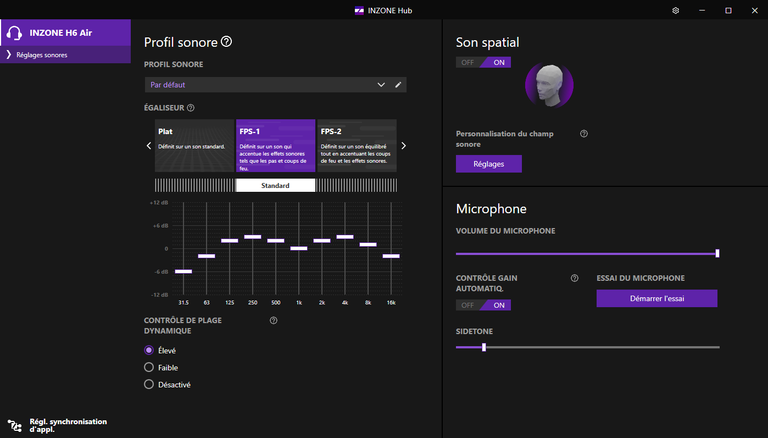Toggle Contrôle gain automatique switch

(x=483, y=305)
